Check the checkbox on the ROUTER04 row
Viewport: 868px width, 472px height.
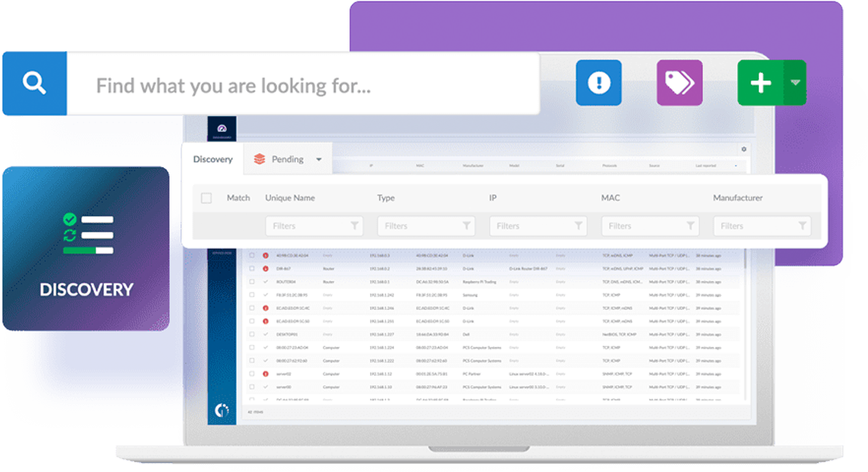point(252,282)
